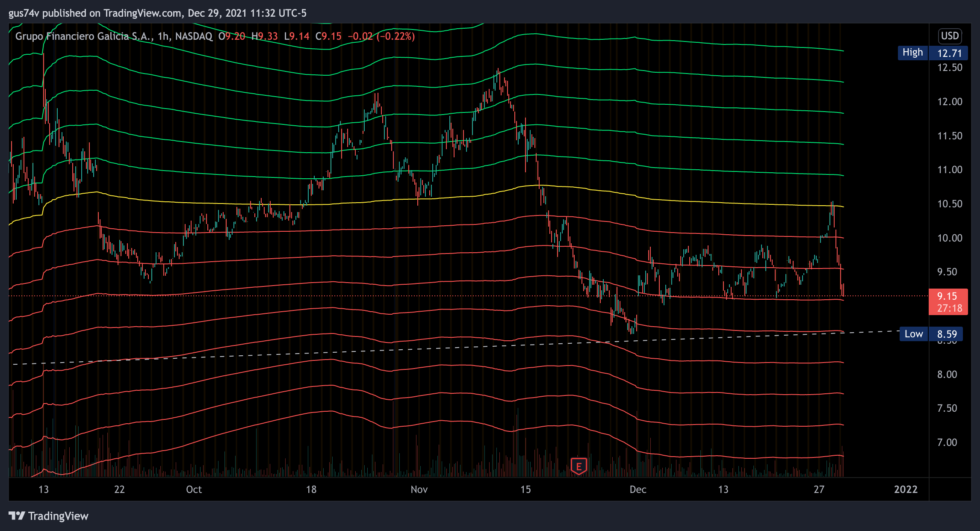
Task: Click the '15' date on time axis
Action: (x=525, y=490)
